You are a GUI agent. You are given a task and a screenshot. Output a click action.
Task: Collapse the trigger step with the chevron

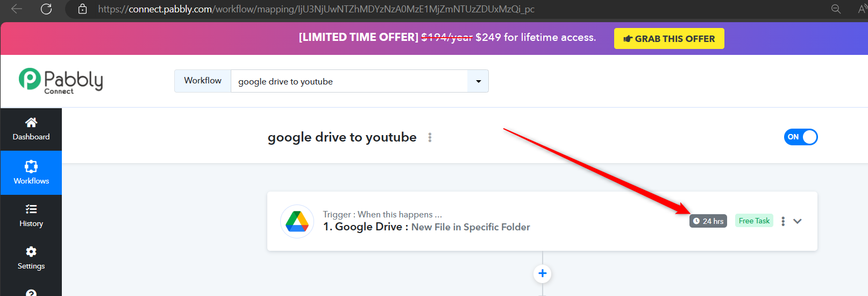point(798,221)
